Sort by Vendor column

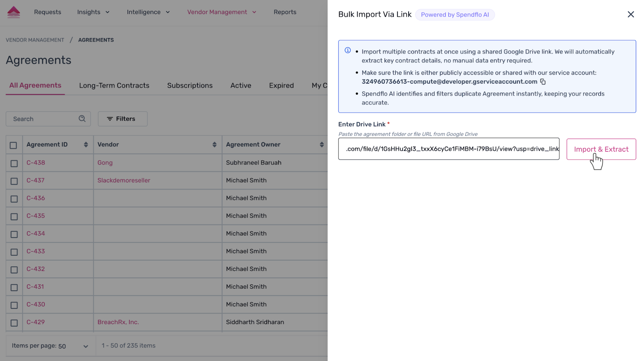tap(214, 145)
